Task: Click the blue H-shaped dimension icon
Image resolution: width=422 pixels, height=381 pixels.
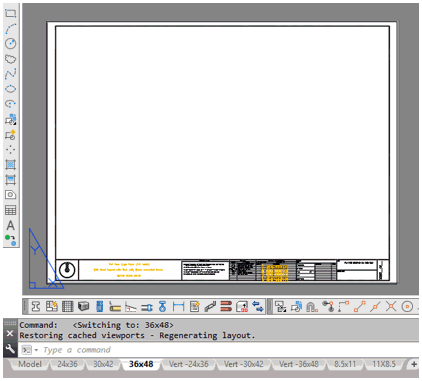Action: click(x=178, y=306)
